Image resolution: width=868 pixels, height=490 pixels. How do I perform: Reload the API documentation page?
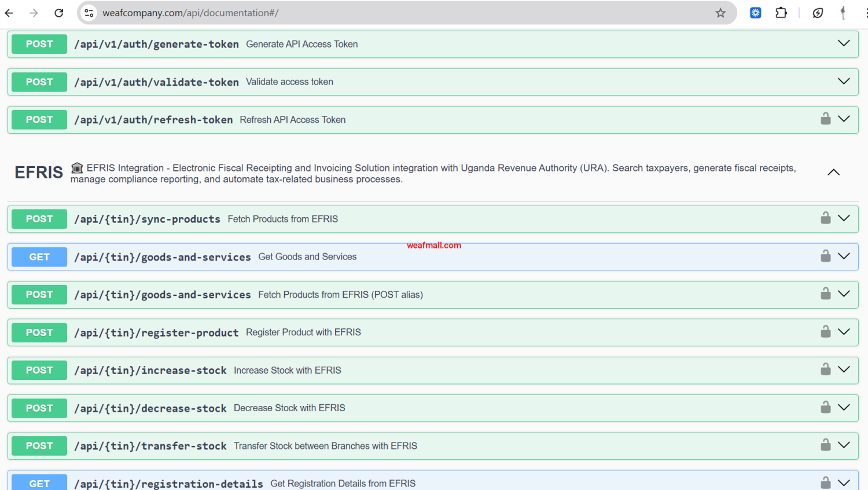(x=59, y=13)
